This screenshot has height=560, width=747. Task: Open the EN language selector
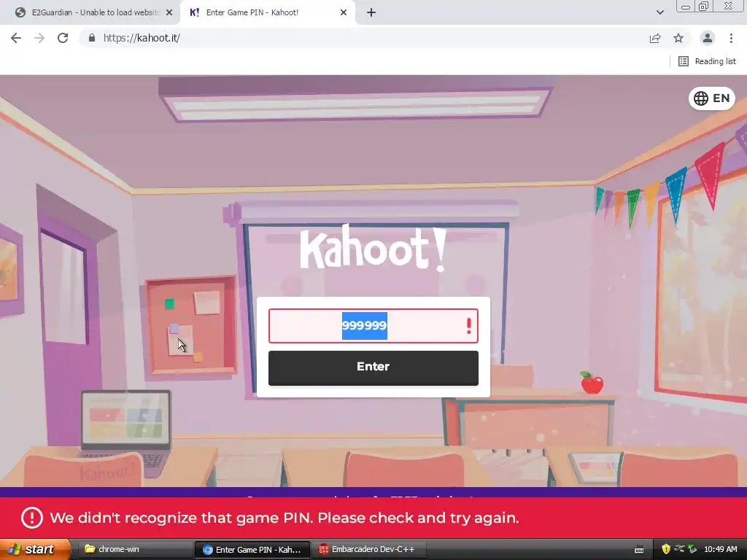point(712,98)
